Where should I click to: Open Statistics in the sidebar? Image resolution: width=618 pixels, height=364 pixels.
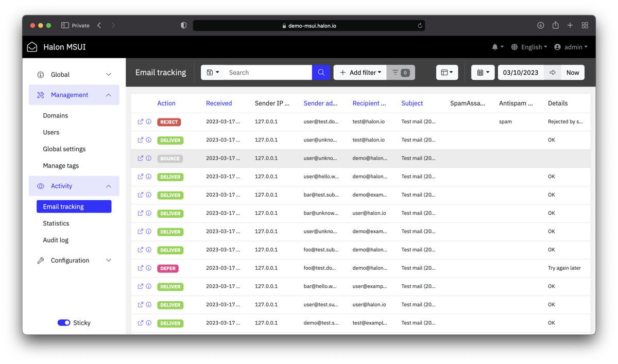coord(56,223)
